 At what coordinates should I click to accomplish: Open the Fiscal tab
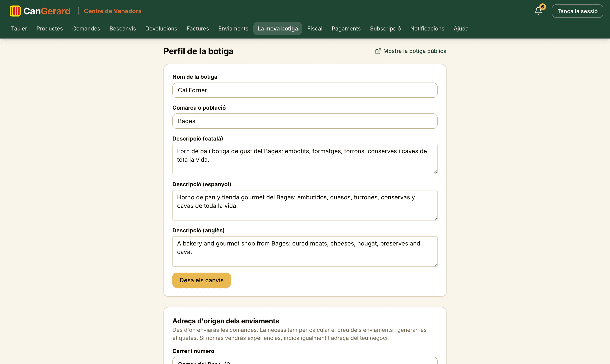tap(315, 28)
